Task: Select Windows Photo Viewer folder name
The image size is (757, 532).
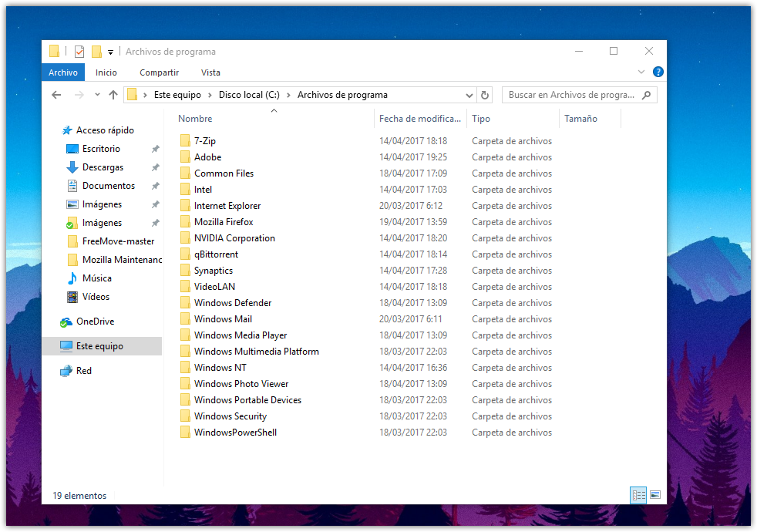Action: point(241,384)
